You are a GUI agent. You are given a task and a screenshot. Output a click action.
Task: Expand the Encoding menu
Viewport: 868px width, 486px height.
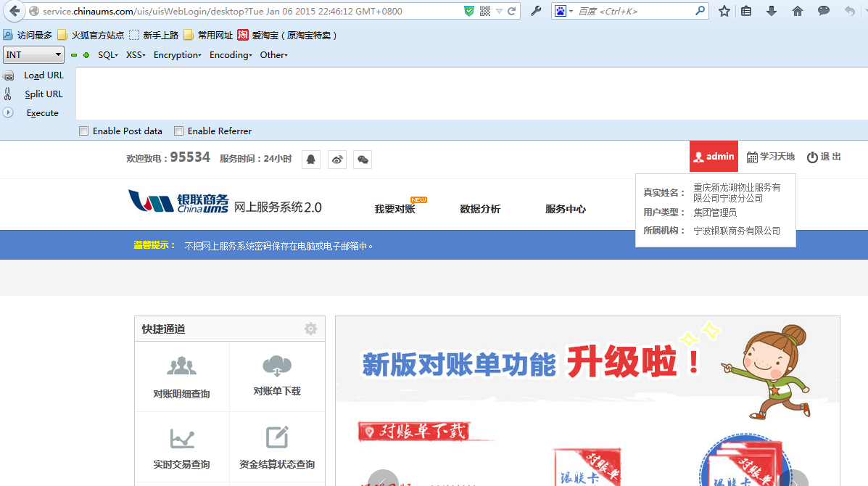coord(231,55)
